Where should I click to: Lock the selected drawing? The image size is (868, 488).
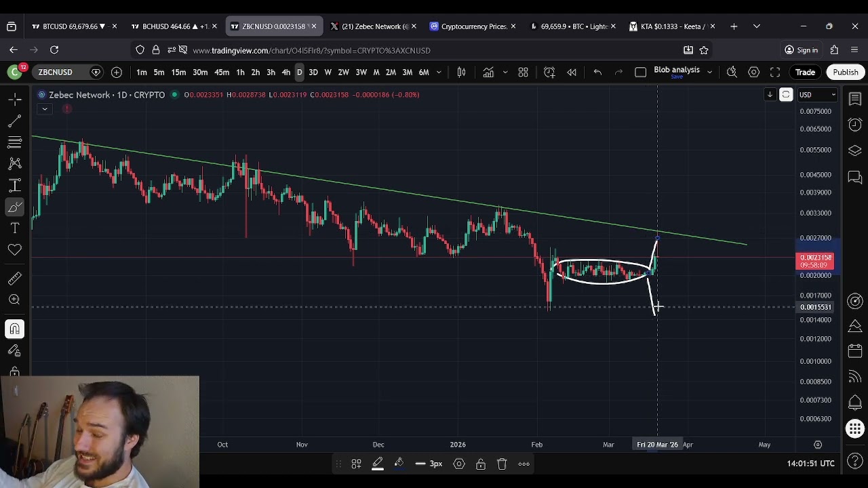click(x=480, y=464)
